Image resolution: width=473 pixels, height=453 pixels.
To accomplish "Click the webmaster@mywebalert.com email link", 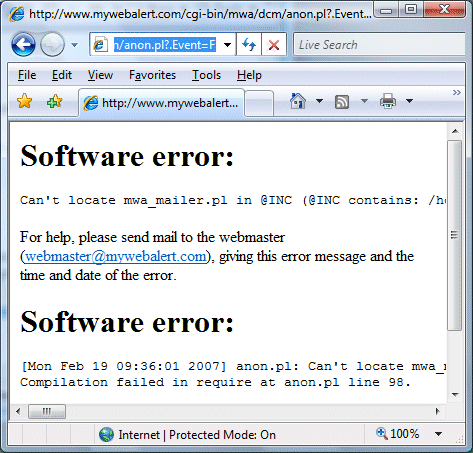I will (116, 256).
